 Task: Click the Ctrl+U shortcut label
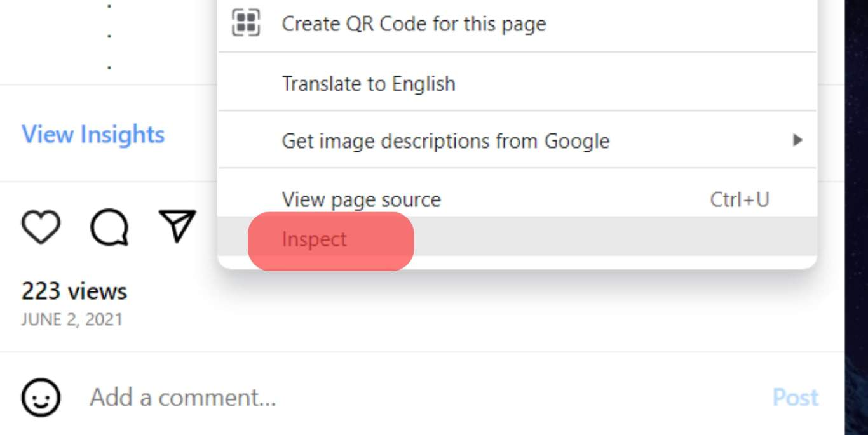tap(739, 199)
